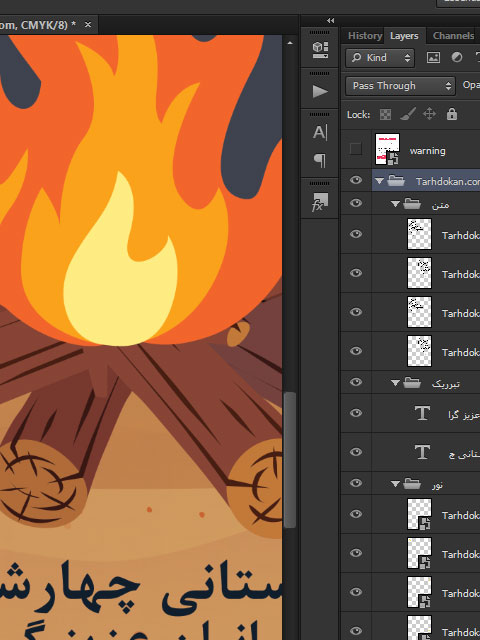Click the تبریک group folder icon

tap(412, 382)
